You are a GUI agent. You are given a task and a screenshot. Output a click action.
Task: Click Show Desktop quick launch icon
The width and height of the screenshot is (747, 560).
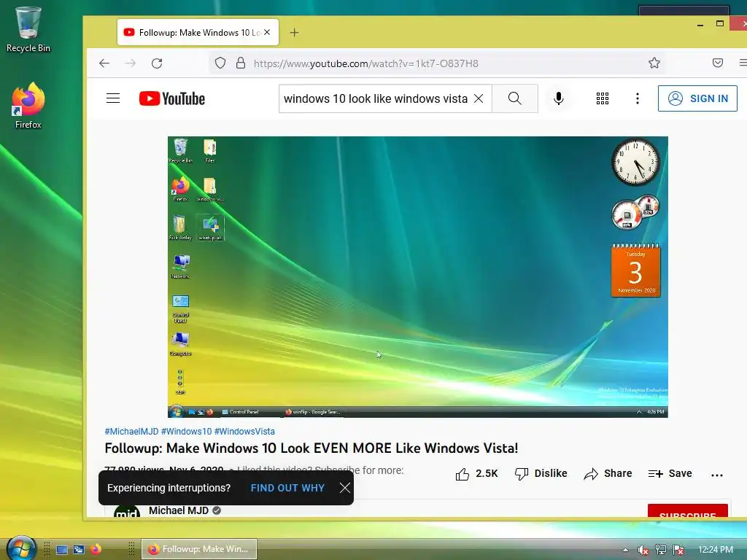62,550
